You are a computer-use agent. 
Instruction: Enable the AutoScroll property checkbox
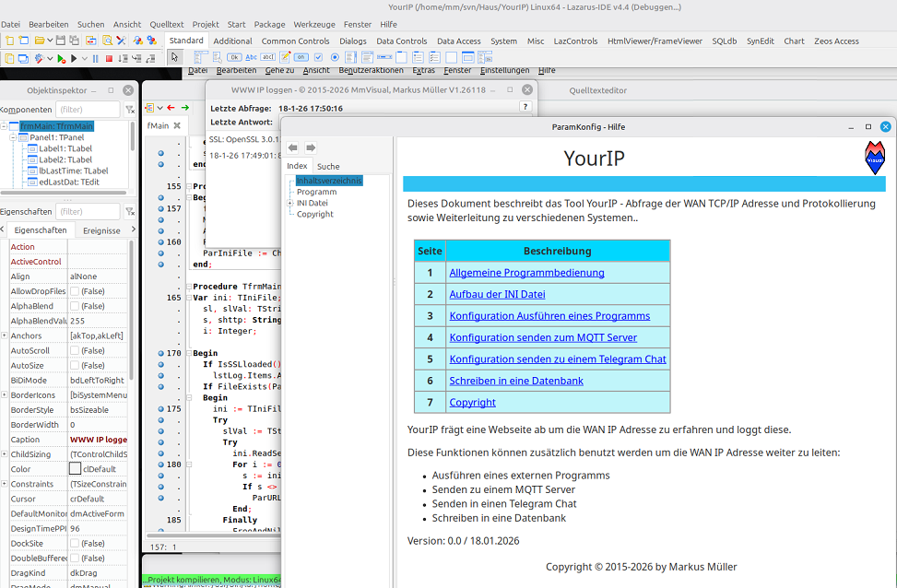point(75,351)
